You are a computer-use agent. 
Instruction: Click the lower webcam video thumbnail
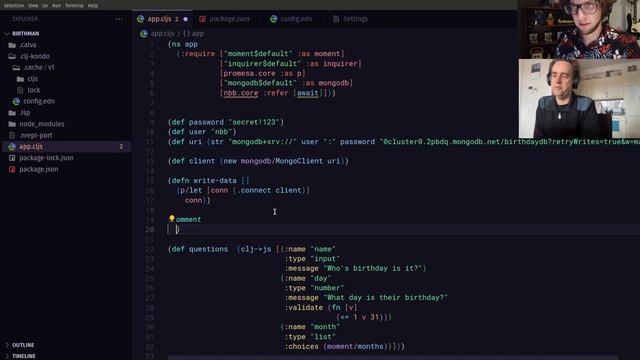point(579,98)
